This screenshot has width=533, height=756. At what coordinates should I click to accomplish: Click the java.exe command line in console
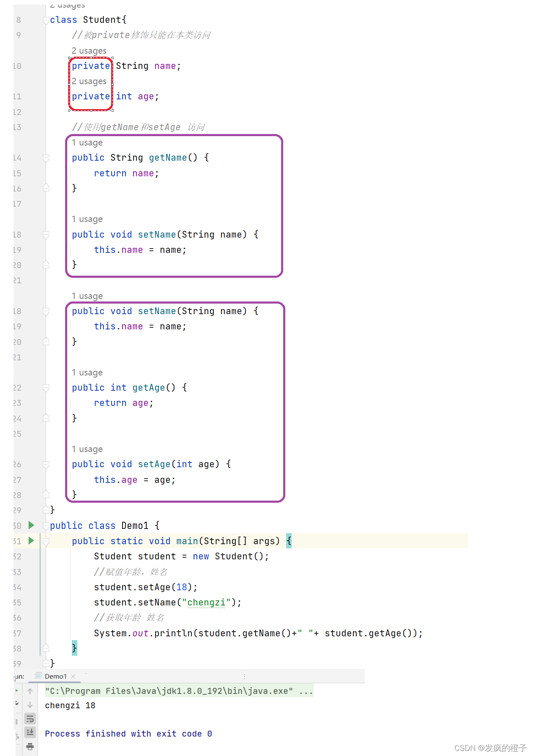pyautogui.click(x=169, y=691)
